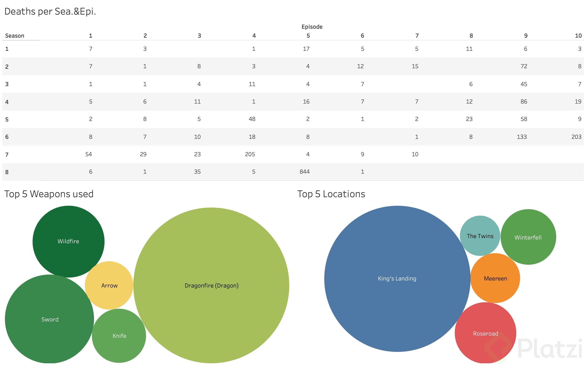This screenshot has width=588, height=368.
Task: Click the Season column header
Action: (15, 36)
